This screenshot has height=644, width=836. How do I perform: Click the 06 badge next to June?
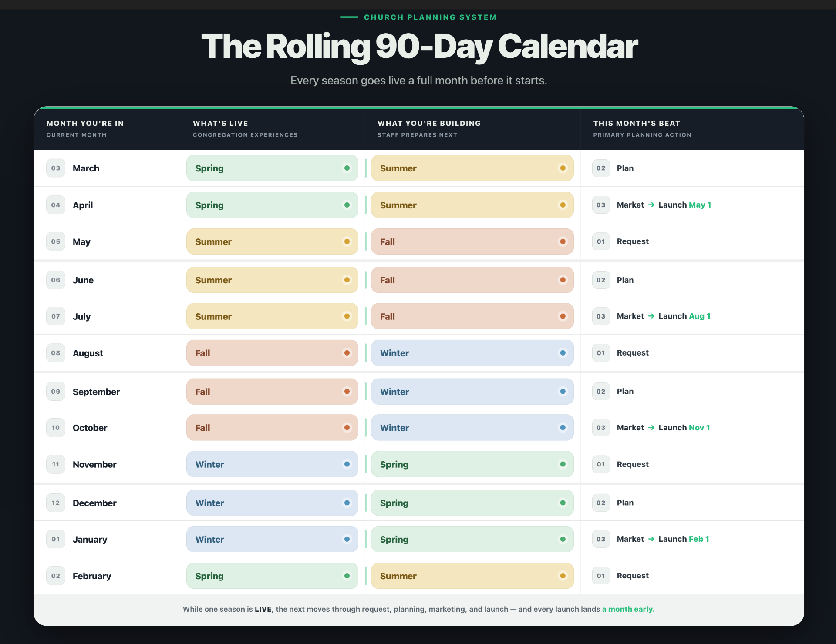click(56, 280)
